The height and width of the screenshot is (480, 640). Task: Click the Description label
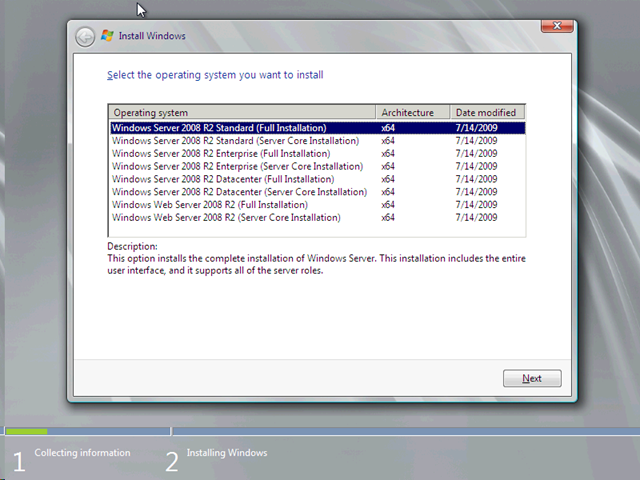(132, 247)
